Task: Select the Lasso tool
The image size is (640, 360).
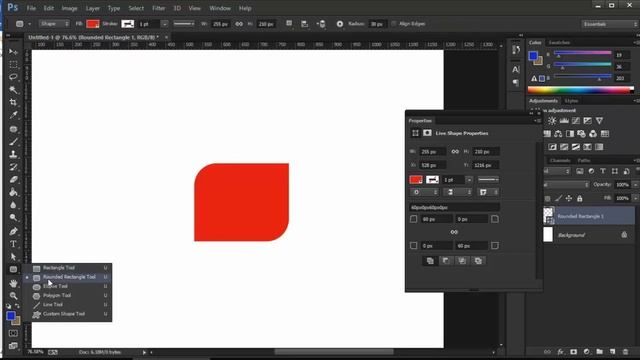Action: click(13, 77)
